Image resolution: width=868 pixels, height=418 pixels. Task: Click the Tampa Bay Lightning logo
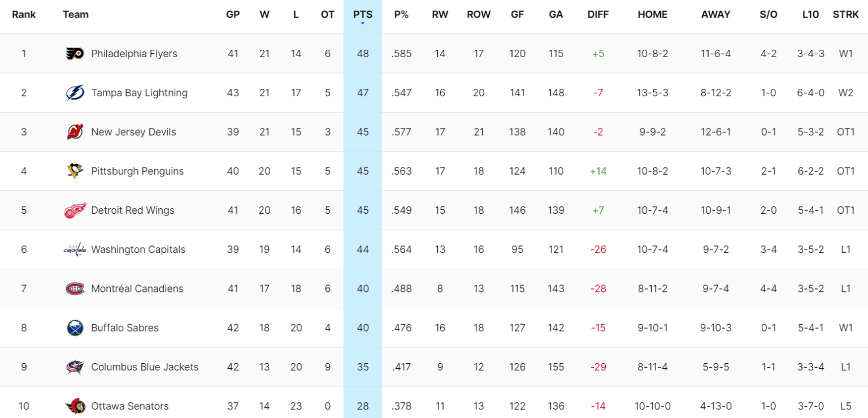pyautogui.click(x=75, y=93)
